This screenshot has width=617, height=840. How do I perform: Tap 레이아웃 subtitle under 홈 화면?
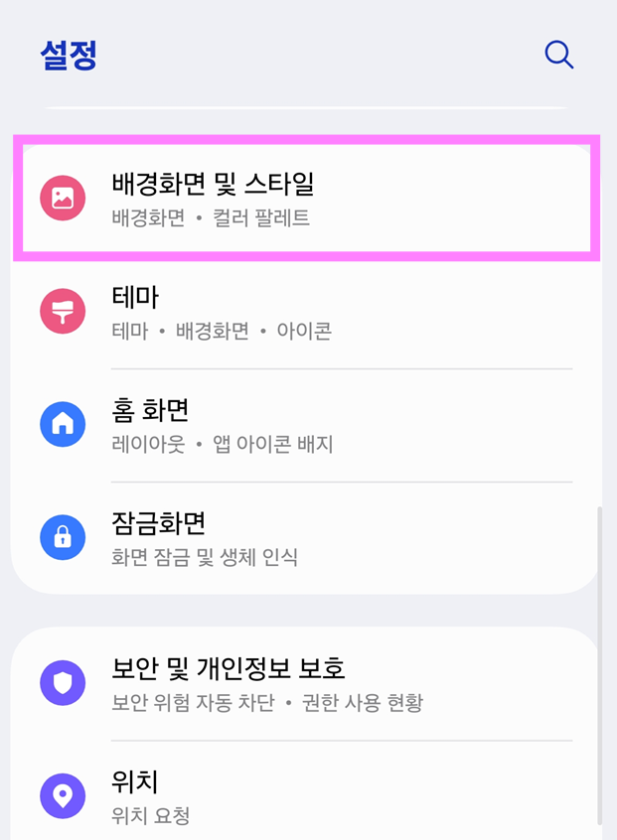(146, 444)
